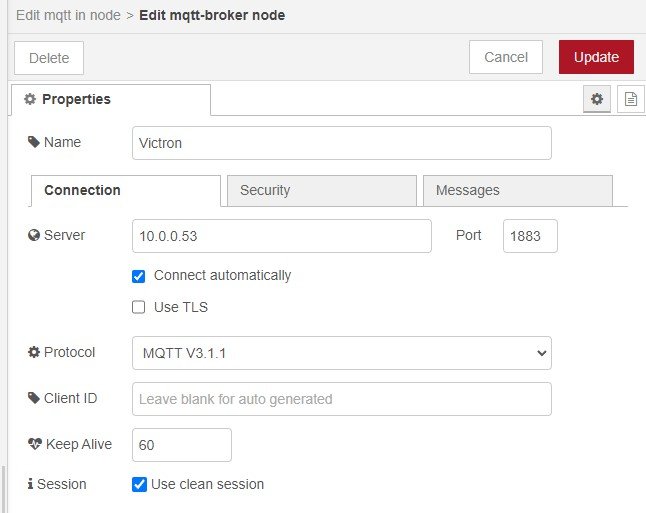Enable the Use TLS checkbox
This screenshot has height=513, width=646.
139,308
